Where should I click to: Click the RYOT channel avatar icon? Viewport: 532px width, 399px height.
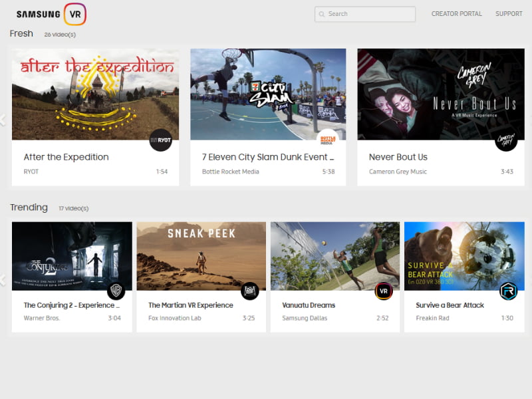[160, 140]
